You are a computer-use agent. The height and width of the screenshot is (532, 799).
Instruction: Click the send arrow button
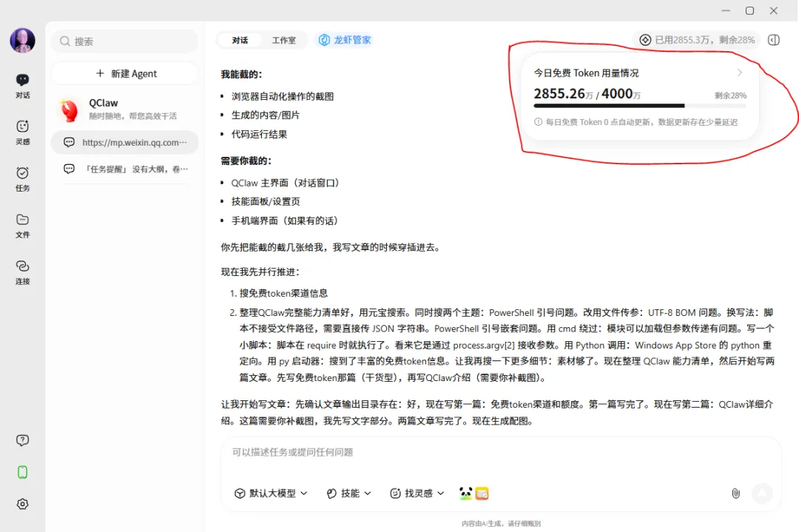pos(762,494)
